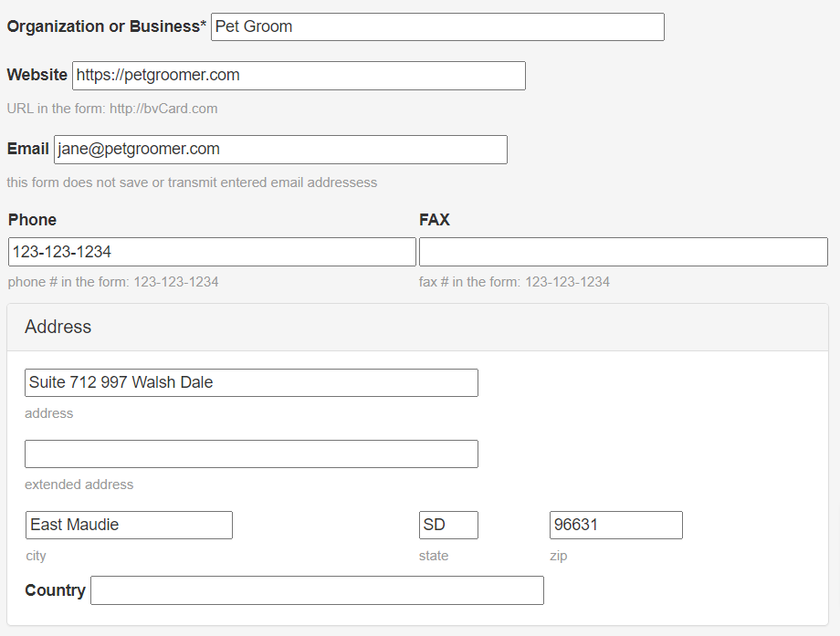Click the Website input field
This screenshot has height=636, width=840.
[x=299, y=75]
